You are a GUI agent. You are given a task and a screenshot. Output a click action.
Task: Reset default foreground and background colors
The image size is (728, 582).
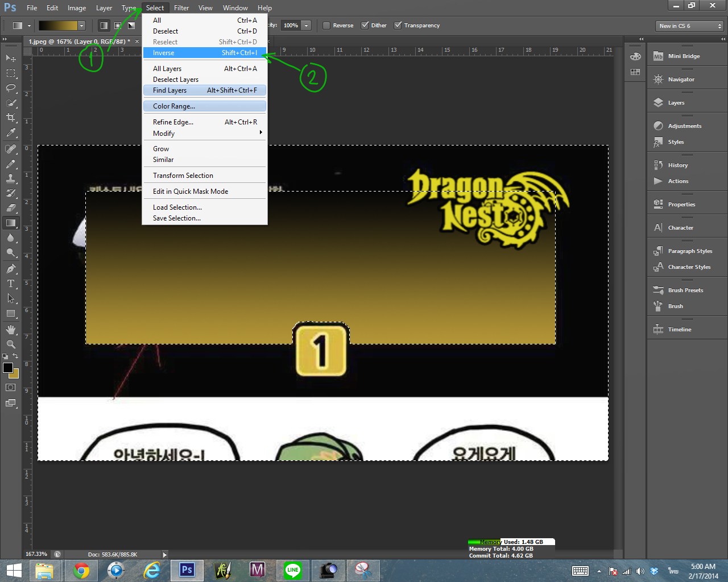[x=5, y=356]
